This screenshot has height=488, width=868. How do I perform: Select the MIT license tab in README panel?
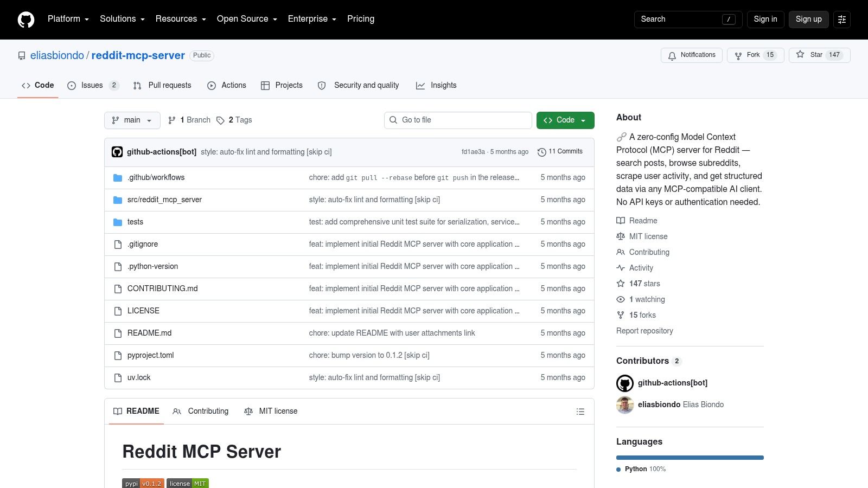271,412
